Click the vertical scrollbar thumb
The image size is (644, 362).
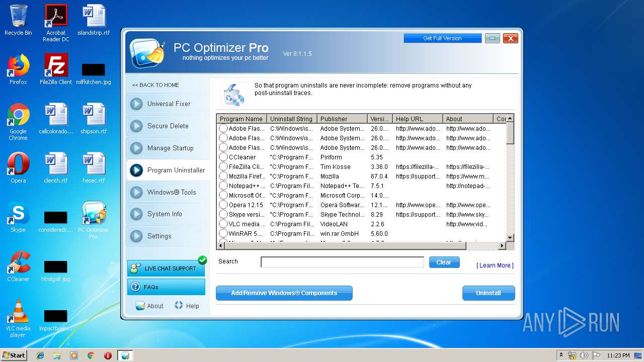tap(510, 133)
